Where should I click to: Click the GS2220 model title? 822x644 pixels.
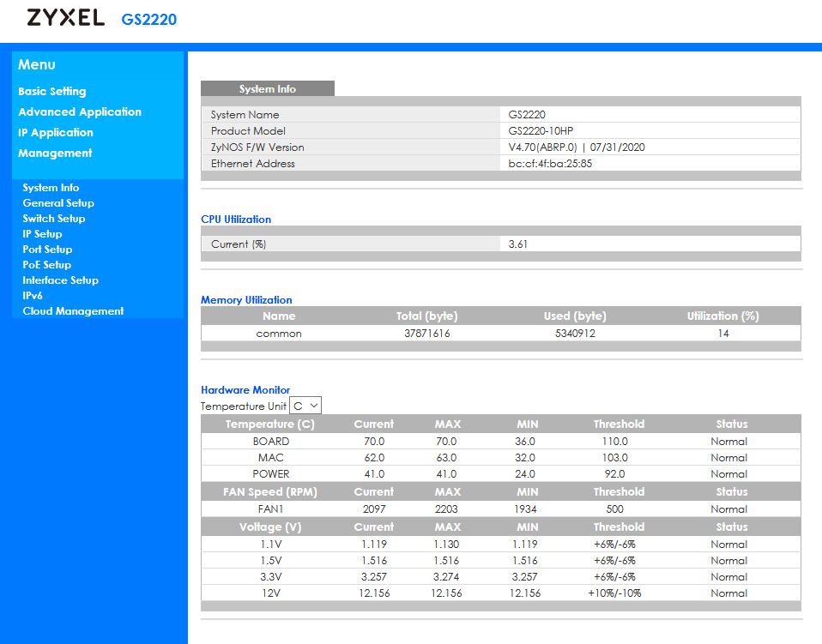point(149,20)
